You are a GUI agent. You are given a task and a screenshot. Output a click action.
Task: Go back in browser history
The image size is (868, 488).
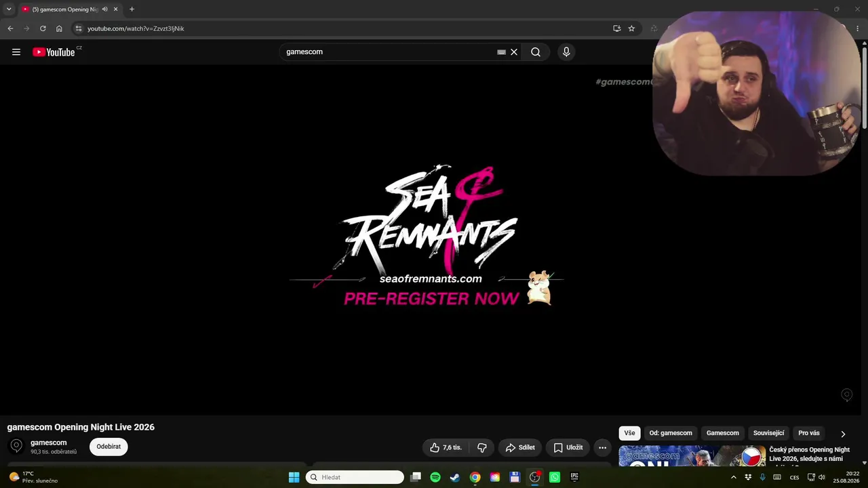[x=10, y=28]
